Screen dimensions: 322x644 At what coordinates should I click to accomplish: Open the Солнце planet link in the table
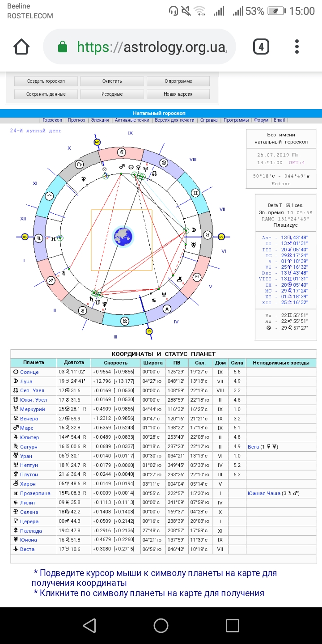[30, 372]
